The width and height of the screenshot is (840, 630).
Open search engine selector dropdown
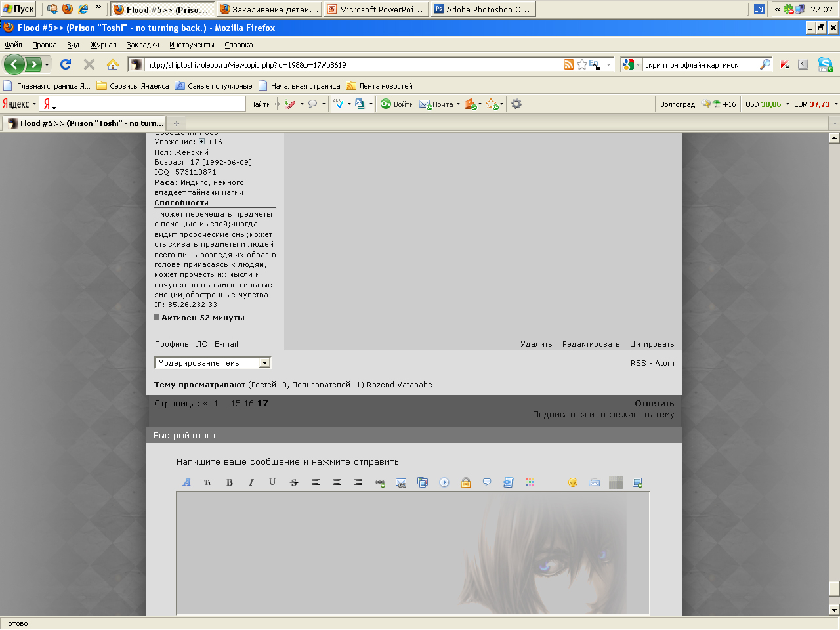(x=638, y=64)
